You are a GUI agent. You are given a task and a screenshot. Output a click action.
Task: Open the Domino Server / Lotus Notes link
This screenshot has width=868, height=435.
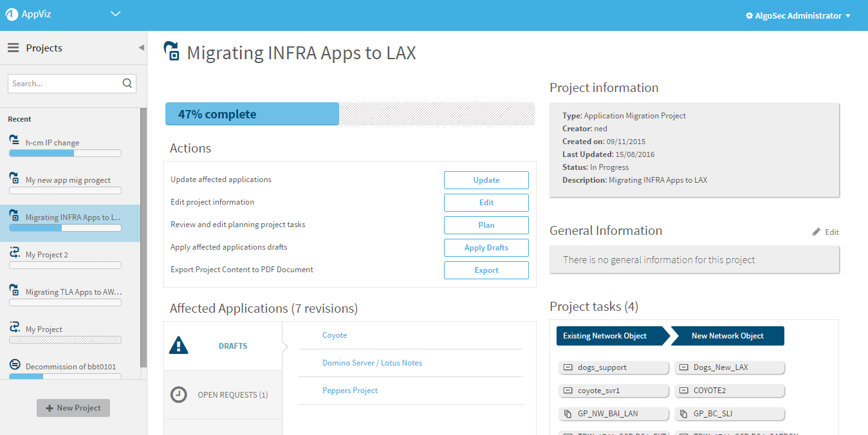pos(372,363)
